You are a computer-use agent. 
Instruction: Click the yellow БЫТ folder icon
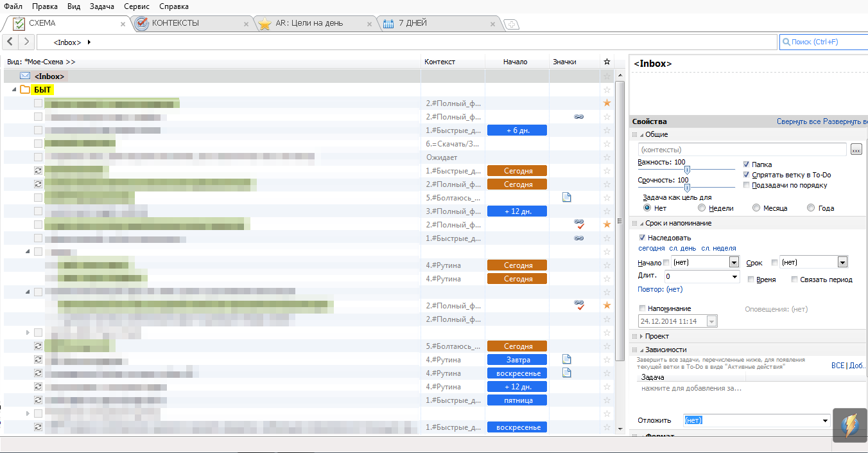point(25,89)
